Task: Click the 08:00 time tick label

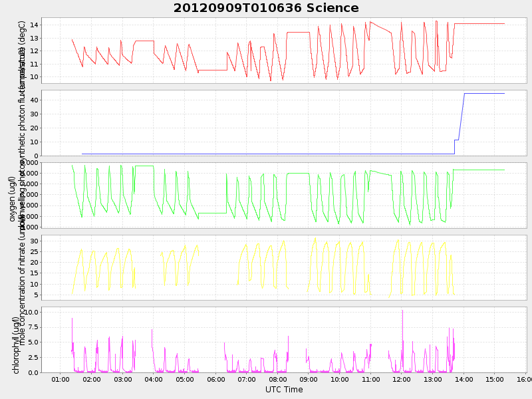Action: [277, 379]
